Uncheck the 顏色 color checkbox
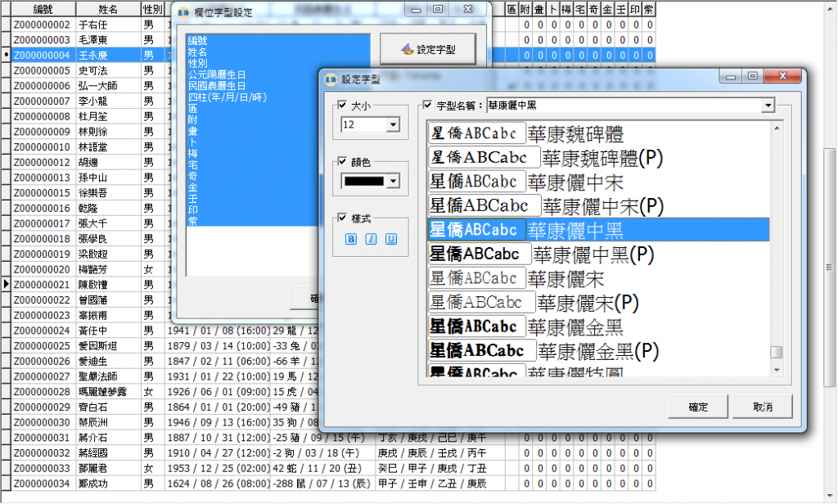 [343, 161]
